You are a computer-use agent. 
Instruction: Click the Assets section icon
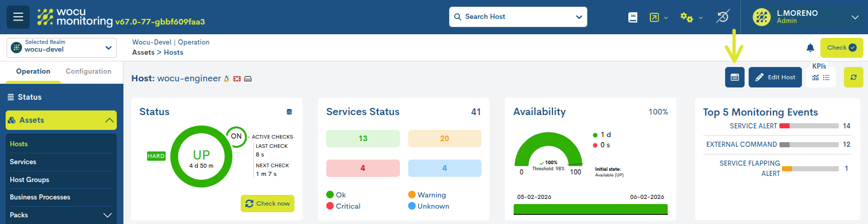[x=11, y=120]
